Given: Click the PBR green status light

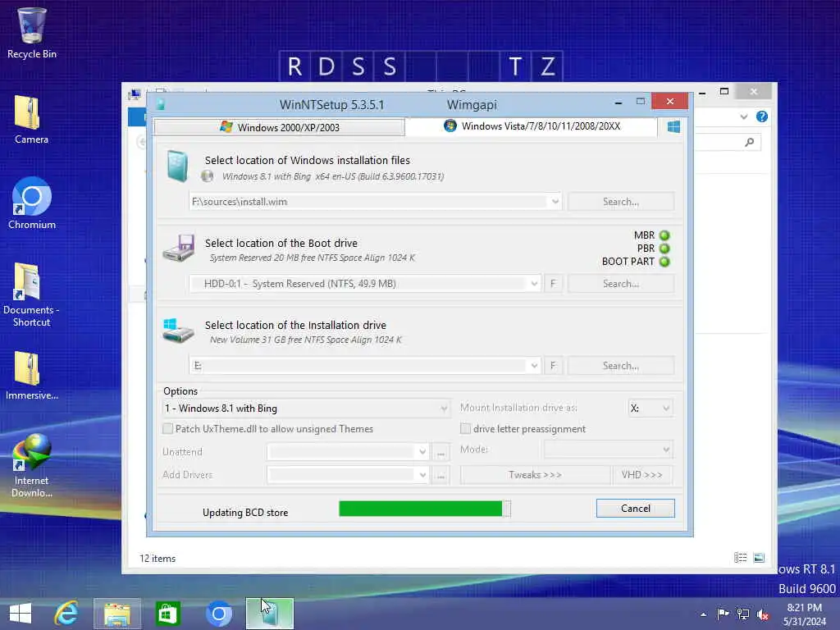Looking at the screenshot, I should point(664,249).
